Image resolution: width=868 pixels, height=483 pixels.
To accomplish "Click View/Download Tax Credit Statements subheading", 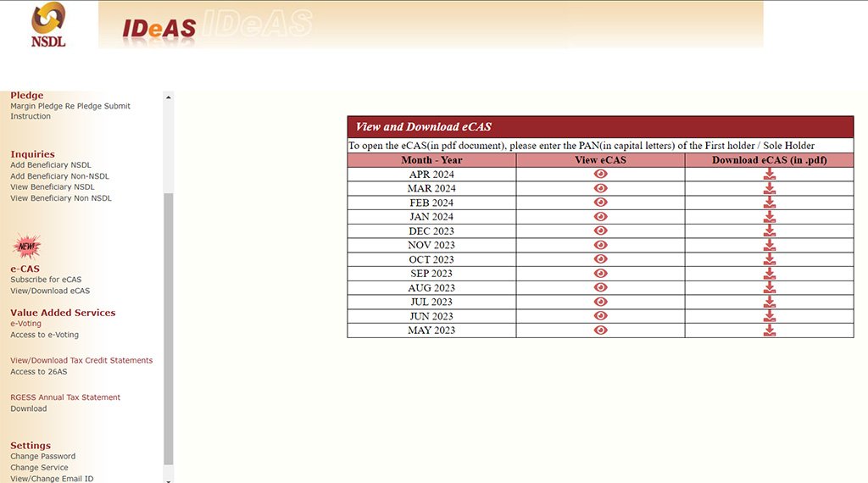I will 81,360.
